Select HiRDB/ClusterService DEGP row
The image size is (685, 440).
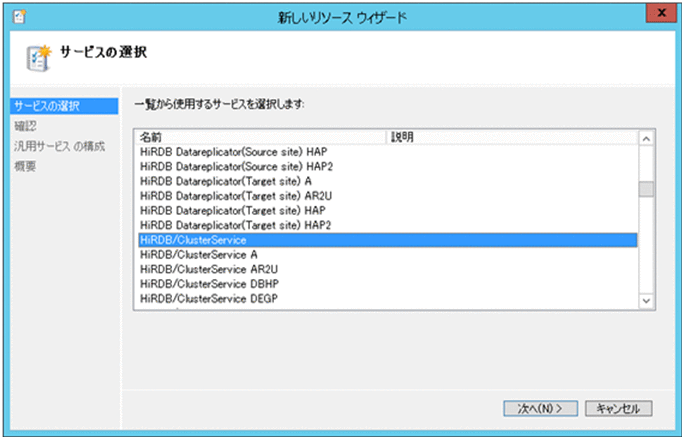(x=388, y=299)
